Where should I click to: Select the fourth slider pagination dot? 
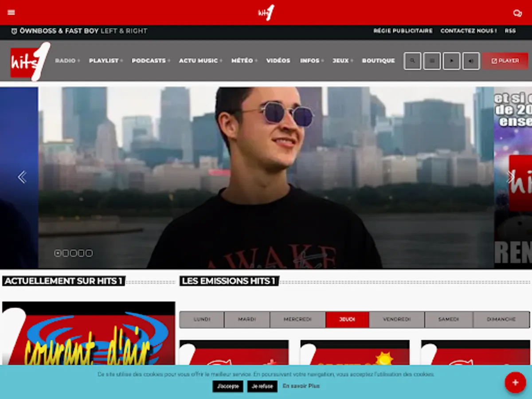coord(81,253)
